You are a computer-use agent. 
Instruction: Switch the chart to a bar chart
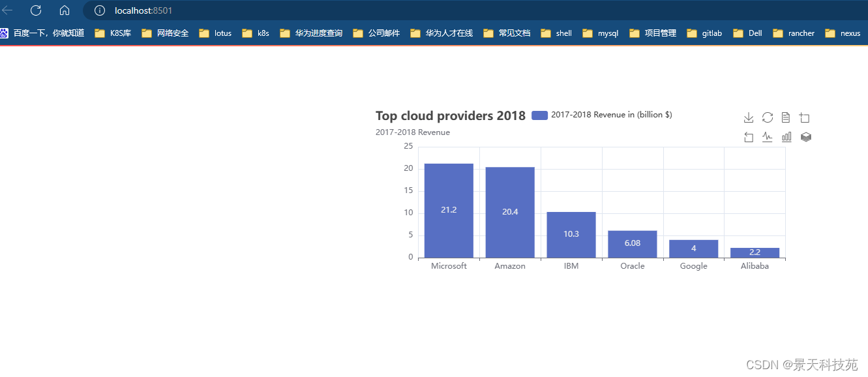click(x=786, y=137)
